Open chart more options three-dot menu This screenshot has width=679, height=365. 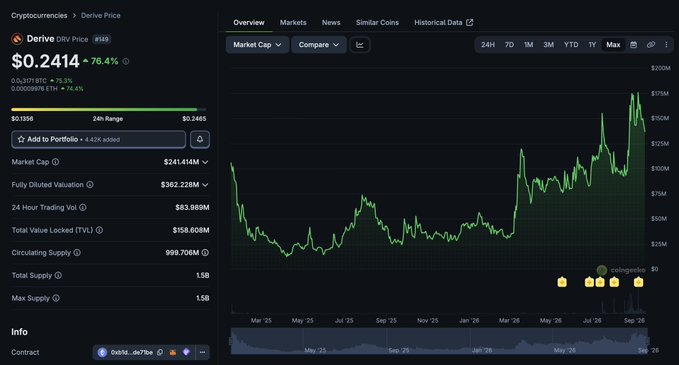(666, 45)
